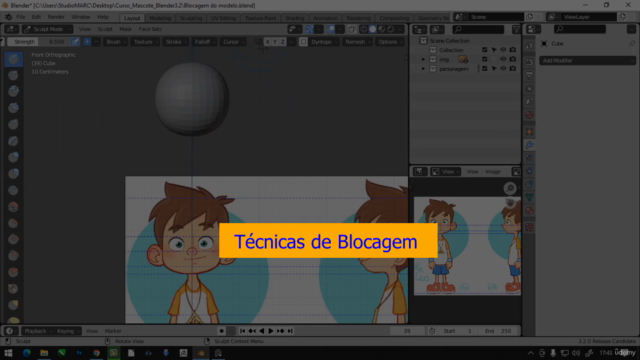Image resolution: width=640 pixels, height=360 pixels.
Task: Open the Sculpt Mode dropdown
Action: (47, 29)
